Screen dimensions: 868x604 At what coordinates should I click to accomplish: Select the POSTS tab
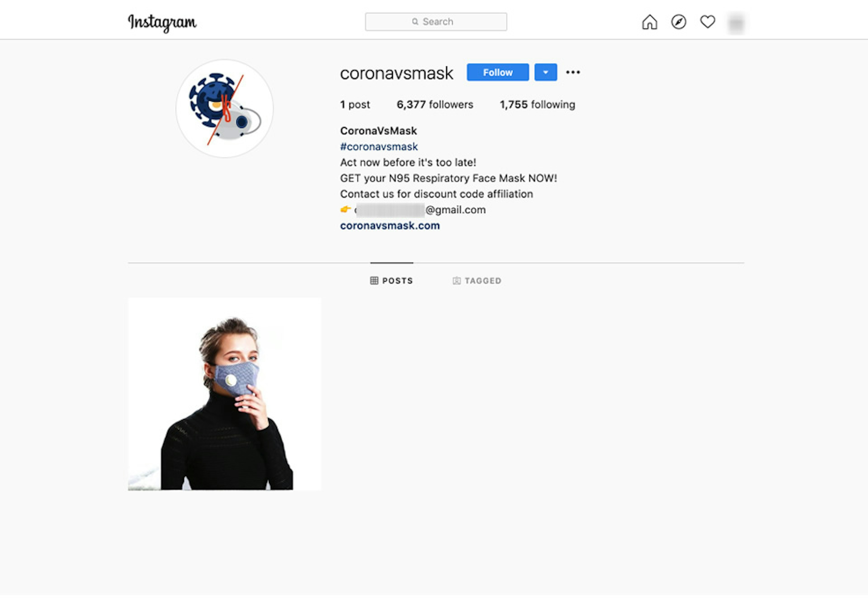pyautogui.click(x=392, y=281)
